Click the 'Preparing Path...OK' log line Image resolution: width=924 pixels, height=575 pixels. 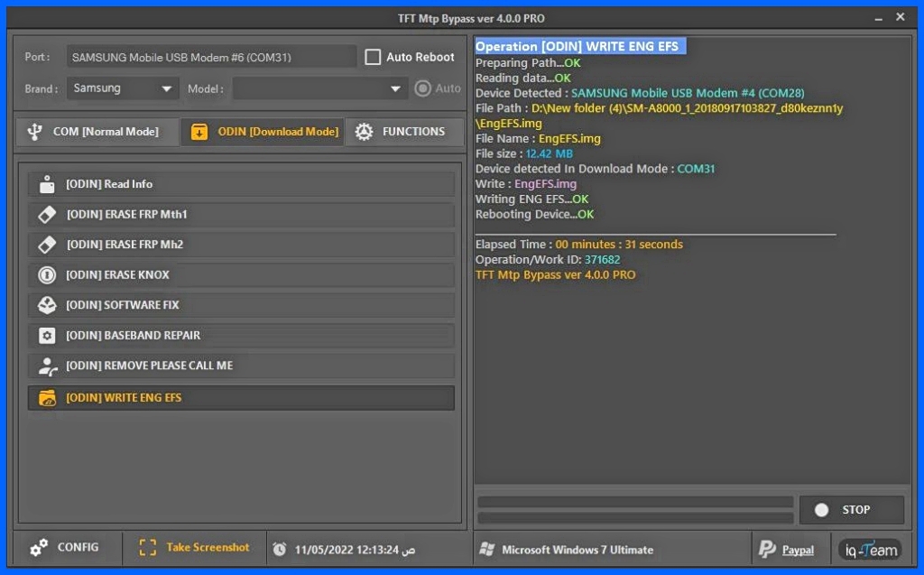(x=528, y=62)
